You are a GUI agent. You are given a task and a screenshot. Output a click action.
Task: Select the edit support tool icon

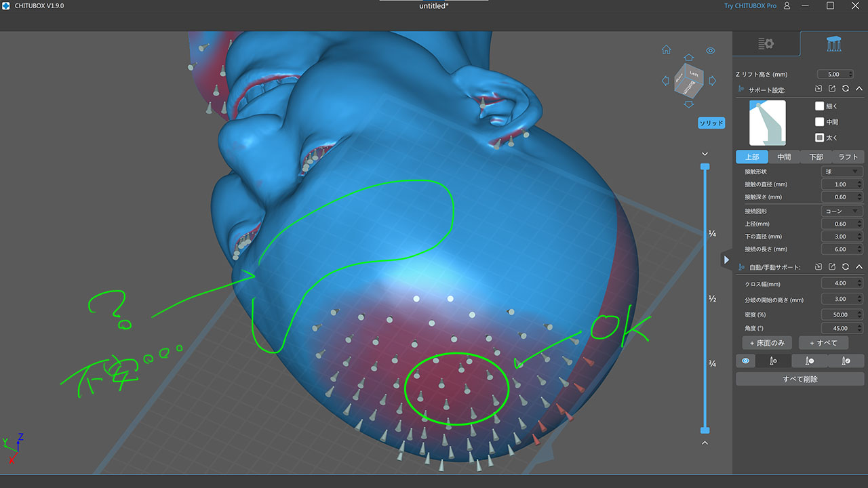[x=846, y=361]
